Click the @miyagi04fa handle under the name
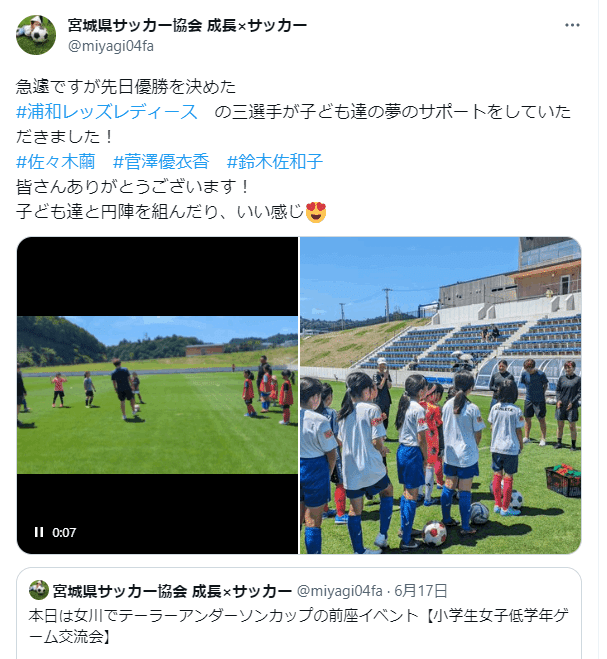 111,45
